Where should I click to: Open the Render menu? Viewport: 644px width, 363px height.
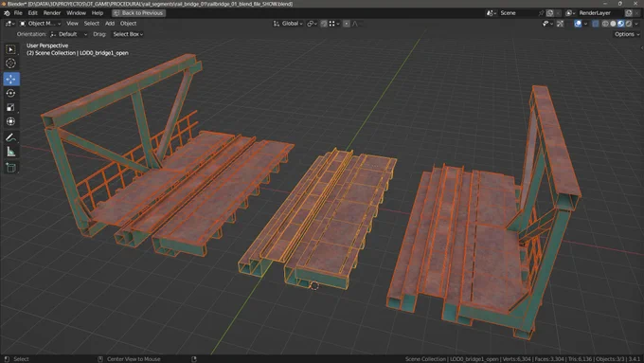pos(52,13)
